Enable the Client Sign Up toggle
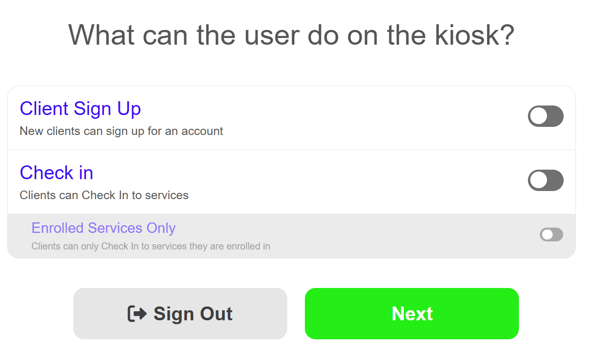 coord(546,116)
